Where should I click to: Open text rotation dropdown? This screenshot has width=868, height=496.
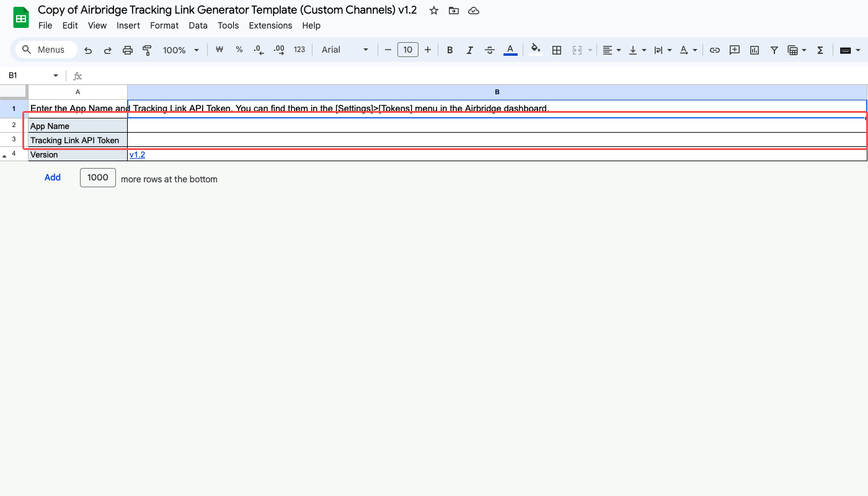coord(688,50)
